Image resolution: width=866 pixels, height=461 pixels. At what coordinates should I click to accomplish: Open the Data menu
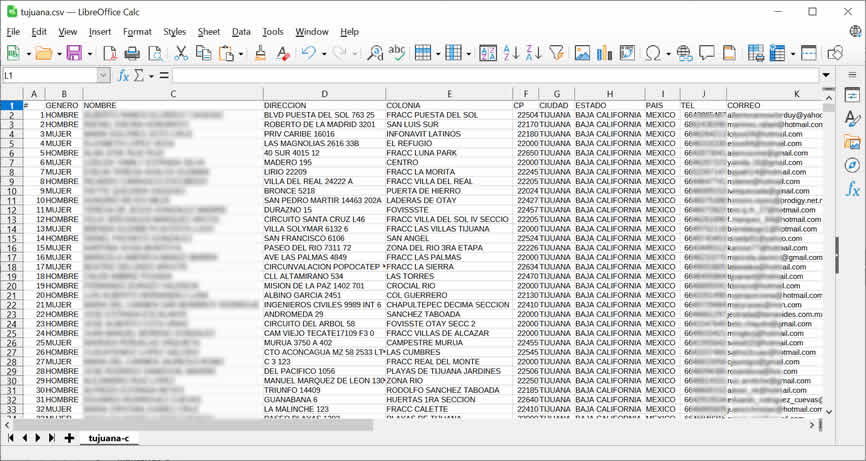click(x=241, y=32)
